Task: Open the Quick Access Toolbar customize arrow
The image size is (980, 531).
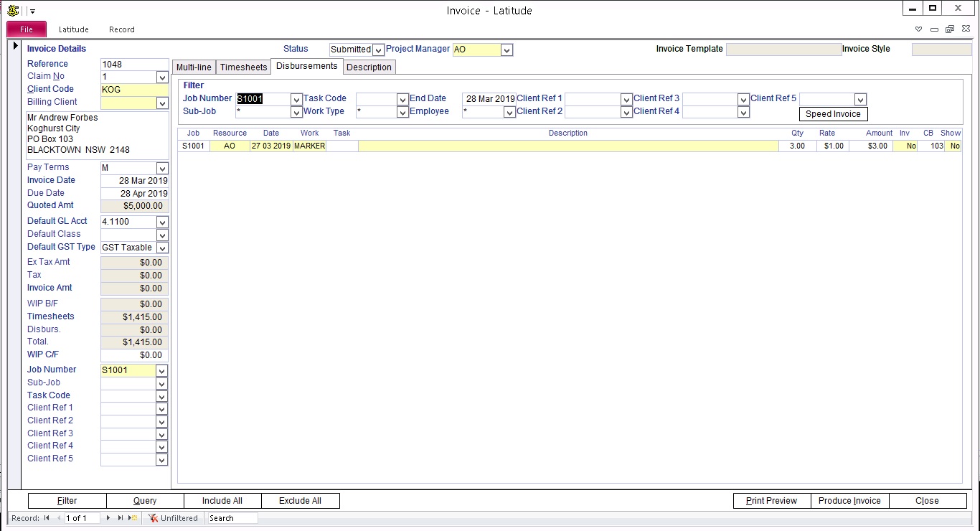Action: tap(32, 11)
